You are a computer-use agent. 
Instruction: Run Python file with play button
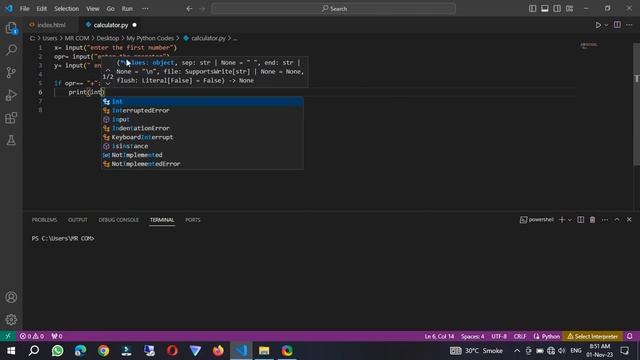point(598,25)
